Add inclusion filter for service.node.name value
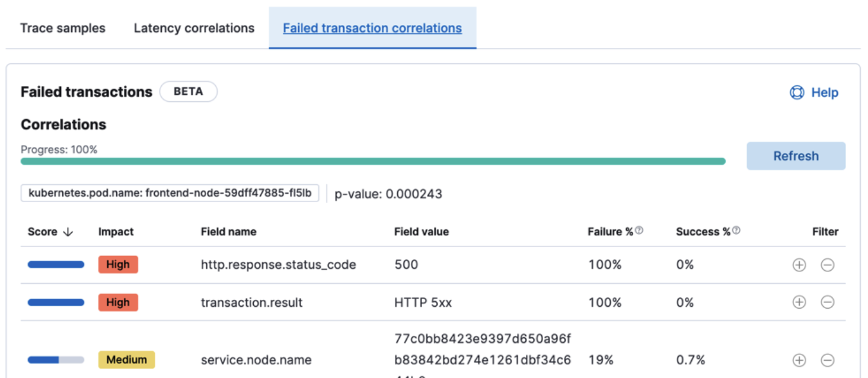 [x=799, y=360]
